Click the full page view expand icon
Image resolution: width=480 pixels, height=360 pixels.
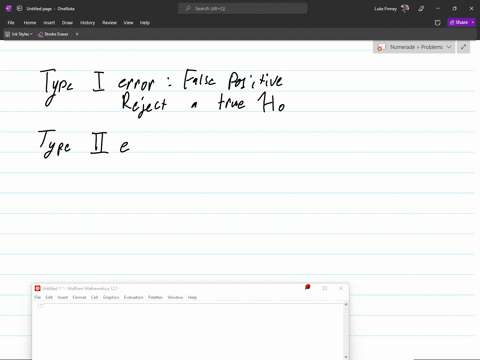click(463, 47)
